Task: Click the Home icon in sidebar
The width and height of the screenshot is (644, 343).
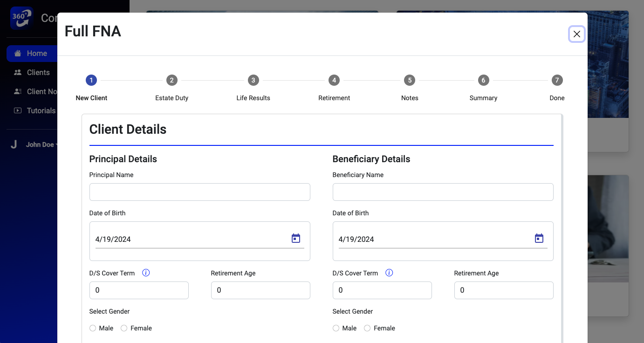Action: tap(18, 54)
